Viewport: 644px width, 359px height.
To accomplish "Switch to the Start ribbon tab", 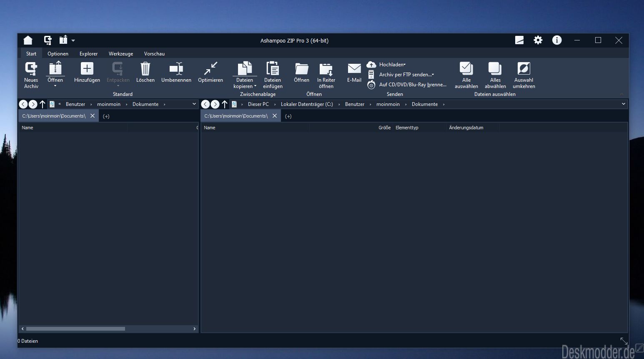I will click(x=31, y=53).
